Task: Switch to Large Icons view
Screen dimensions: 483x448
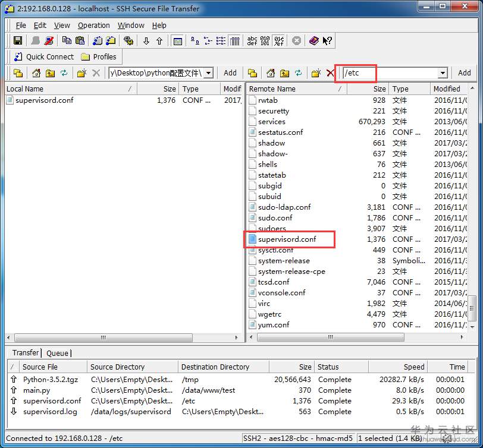Action: (x=195, y=40)
